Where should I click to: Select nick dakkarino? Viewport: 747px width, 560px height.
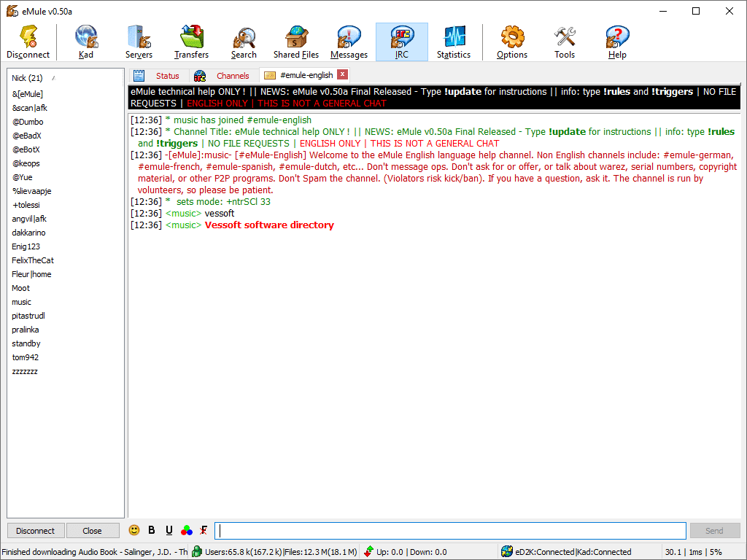click(x=28, y=233)
